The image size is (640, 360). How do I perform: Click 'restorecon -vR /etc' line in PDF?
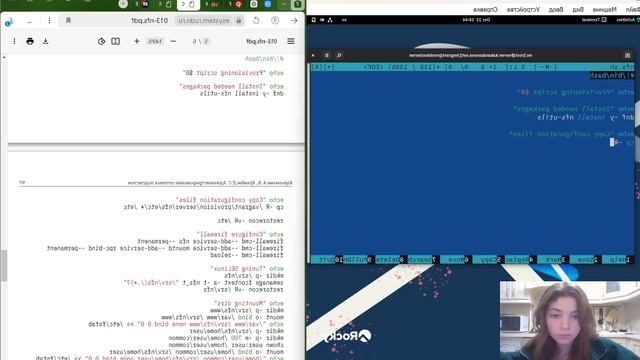(x=250, y=221)
